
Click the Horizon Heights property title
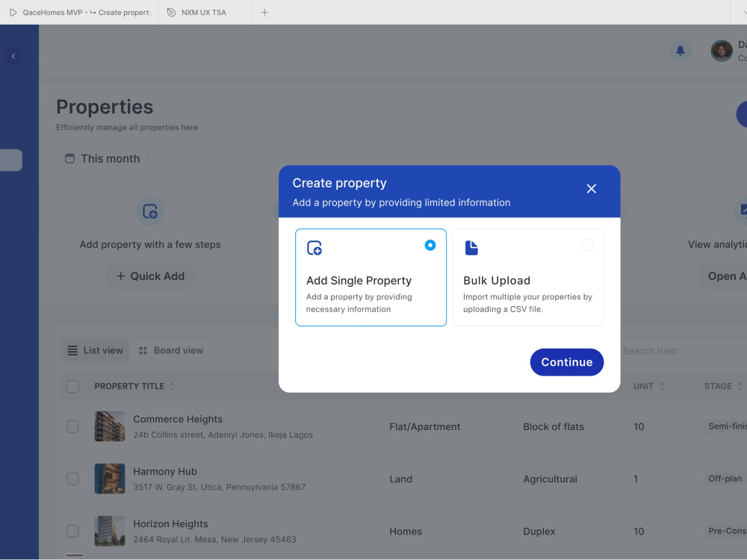[170, 524]
